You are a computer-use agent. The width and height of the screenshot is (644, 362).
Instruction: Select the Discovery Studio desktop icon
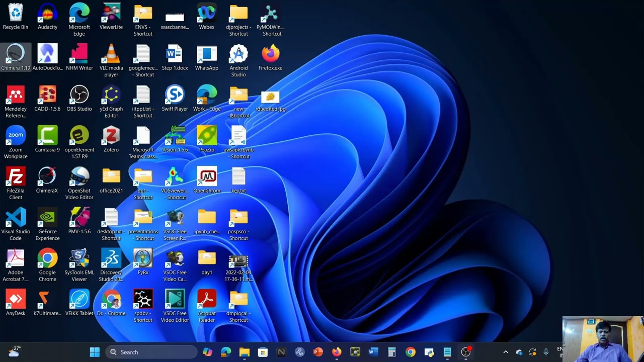point(111,265)
